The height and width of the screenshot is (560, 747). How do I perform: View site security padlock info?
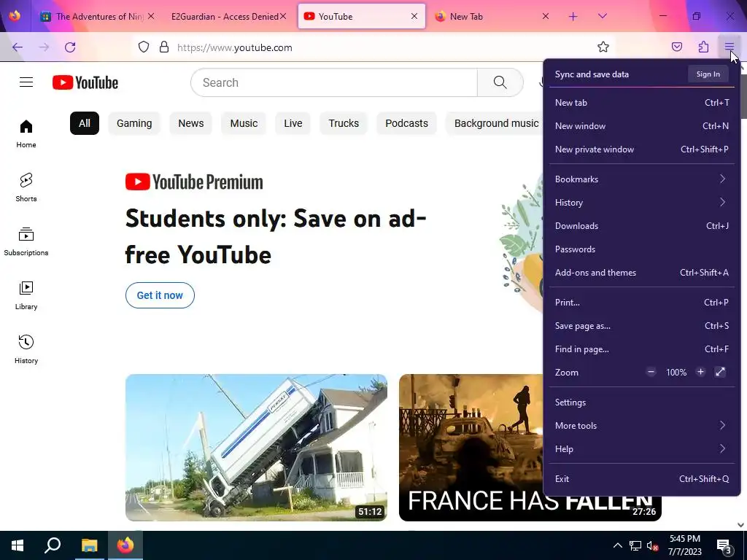pos(164,47)
